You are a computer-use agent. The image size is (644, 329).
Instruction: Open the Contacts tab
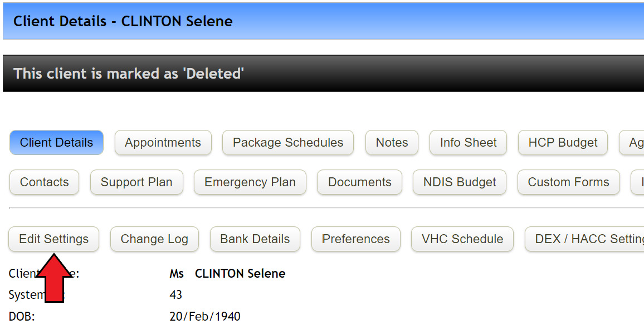pos(44,182)
